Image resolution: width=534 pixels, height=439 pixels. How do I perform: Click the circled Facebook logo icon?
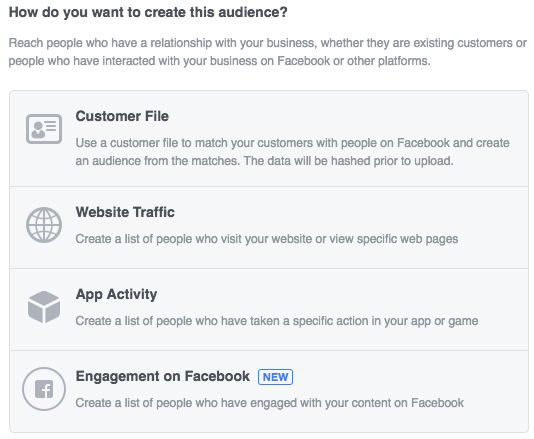tap(44, 389)
